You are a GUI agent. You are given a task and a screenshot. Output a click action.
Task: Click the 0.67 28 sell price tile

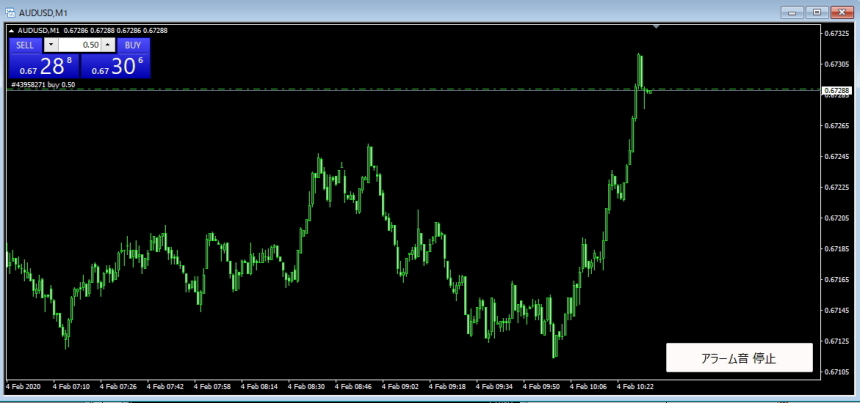(44, 66)
